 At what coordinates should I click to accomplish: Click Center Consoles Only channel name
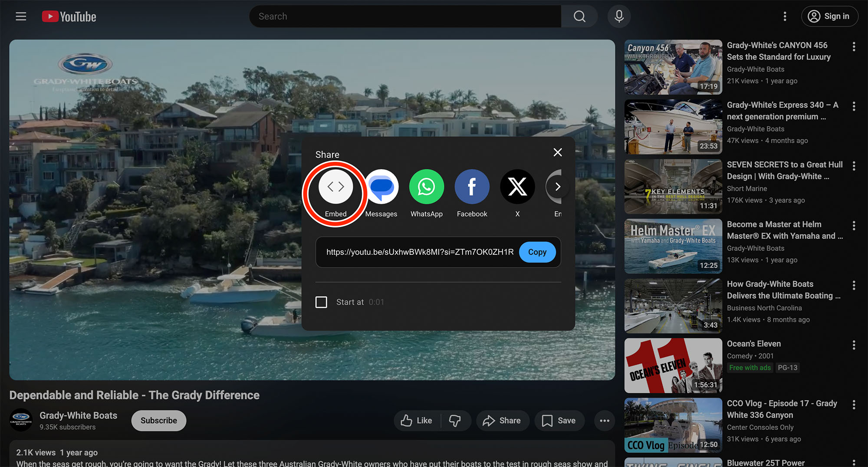[x=760, y=427]
